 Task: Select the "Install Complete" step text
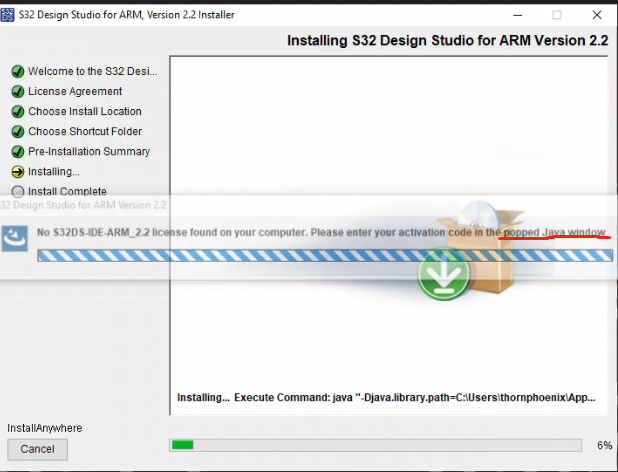67,191
